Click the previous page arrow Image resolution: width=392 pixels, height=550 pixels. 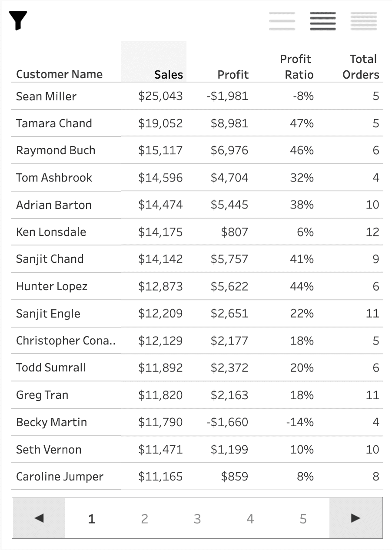[38, 518]
